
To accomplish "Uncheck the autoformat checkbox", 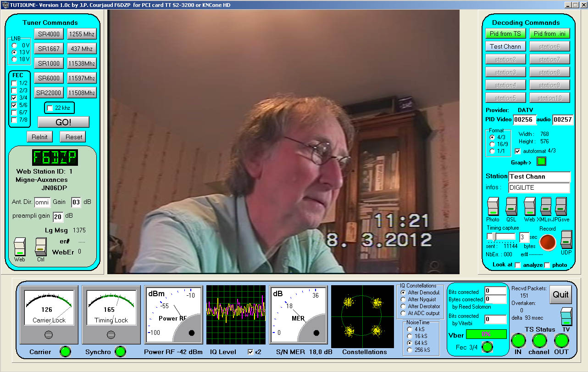I will (x=518, y=151).
